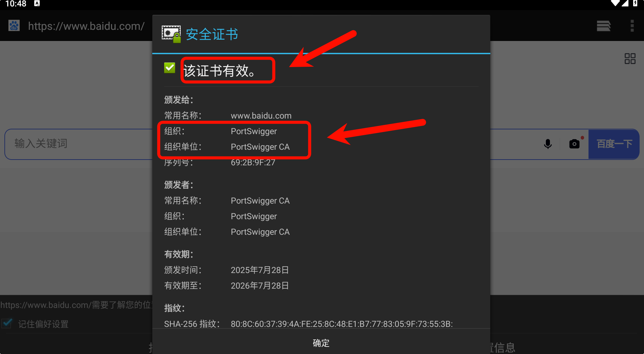Open the three-dot overflow menu

tap(632, 26)
